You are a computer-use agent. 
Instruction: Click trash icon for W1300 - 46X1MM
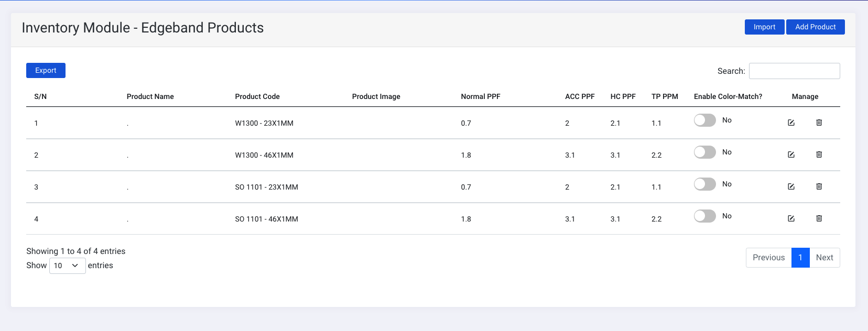819,155
